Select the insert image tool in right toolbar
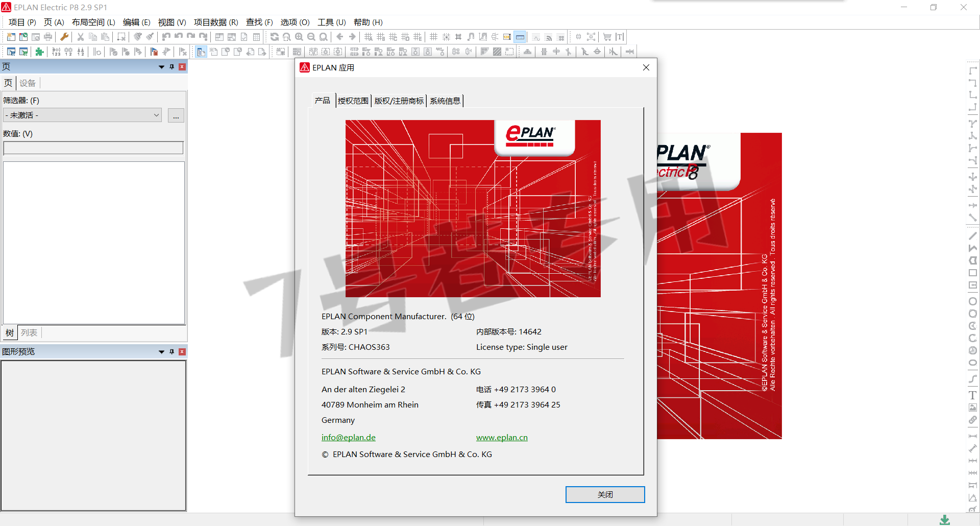The width and height of the screenshot is (980, 526). click(973, 408)
